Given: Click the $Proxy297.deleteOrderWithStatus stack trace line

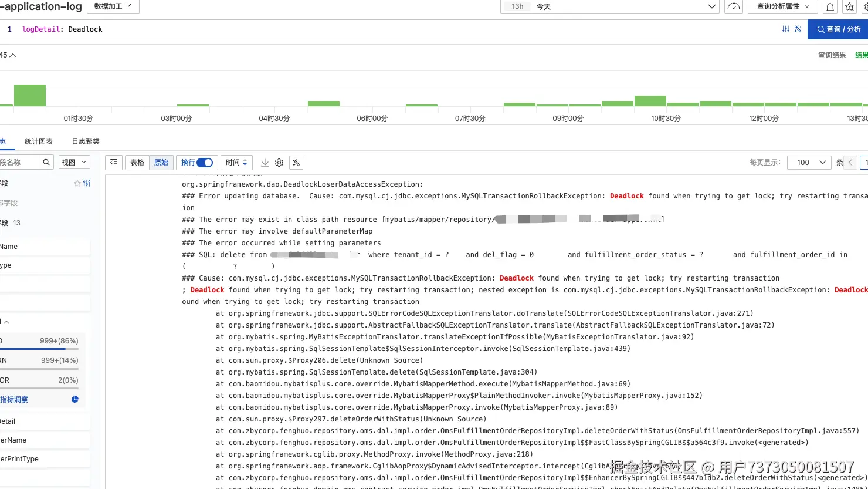Looking at the screenshot, I should pos(351,419).
